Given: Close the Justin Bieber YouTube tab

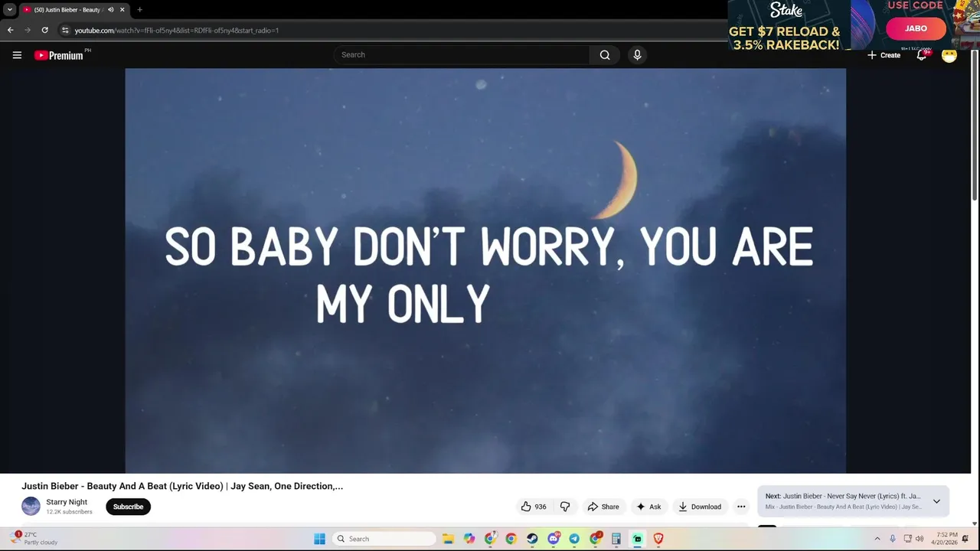Looking at the screenshot, I should pos(122,10).
